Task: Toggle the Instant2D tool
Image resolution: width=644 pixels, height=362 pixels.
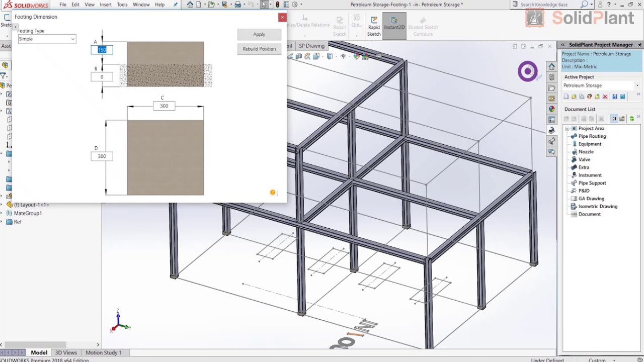Action: tap(394, 23)
